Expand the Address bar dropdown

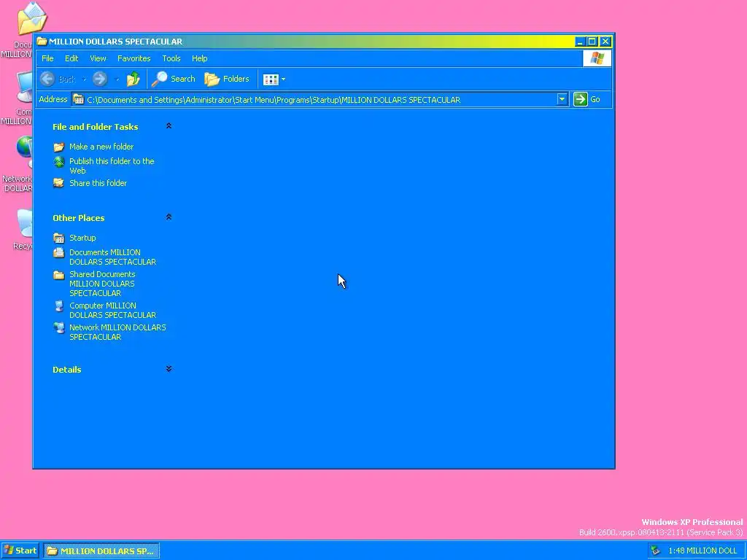pyautogui.click(x=562, y=99)
